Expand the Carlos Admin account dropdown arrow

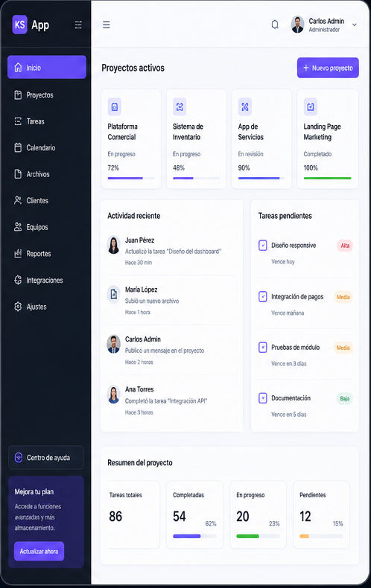pyautogui.click(x=354, y=25)
